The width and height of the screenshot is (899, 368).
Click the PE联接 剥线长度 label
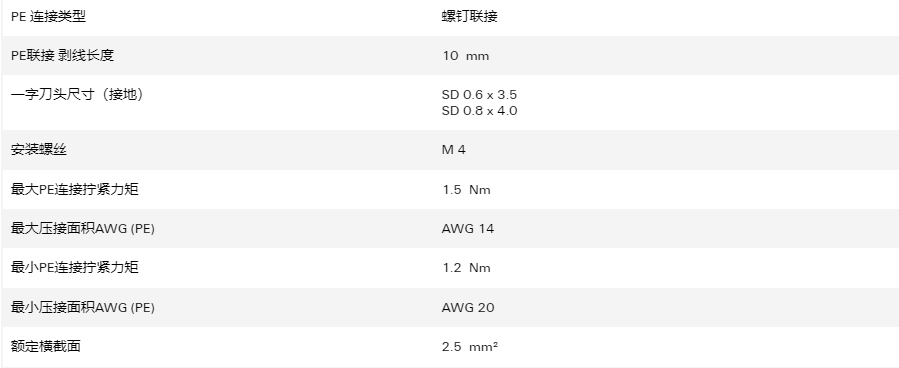point(62,56)
